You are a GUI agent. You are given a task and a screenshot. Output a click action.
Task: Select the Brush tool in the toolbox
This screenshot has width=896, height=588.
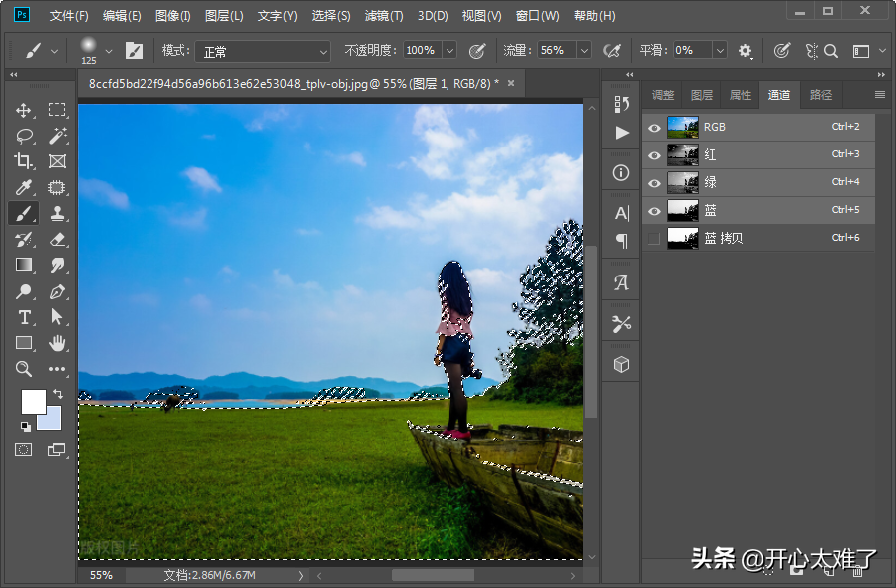coord(24,213)
